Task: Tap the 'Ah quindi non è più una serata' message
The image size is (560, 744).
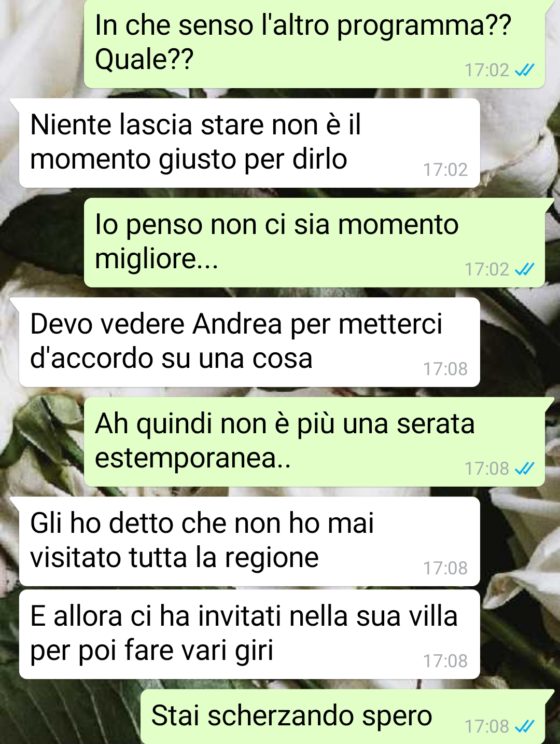Action: [x=314, y=442]
